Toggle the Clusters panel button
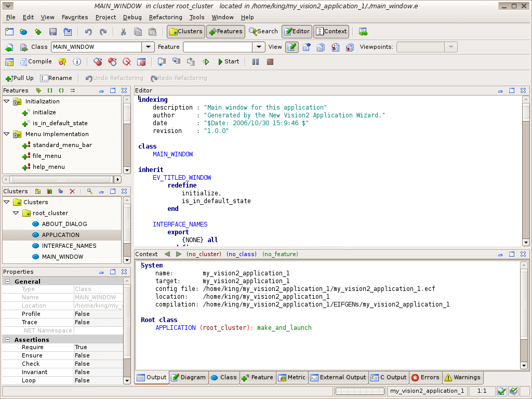 (x=185, y=32)
